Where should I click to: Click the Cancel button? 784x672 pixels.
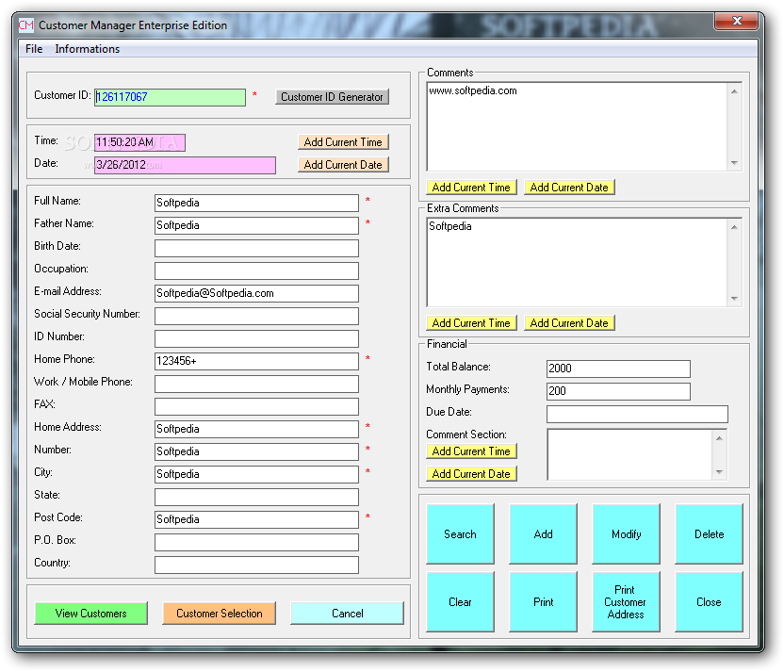347,614
